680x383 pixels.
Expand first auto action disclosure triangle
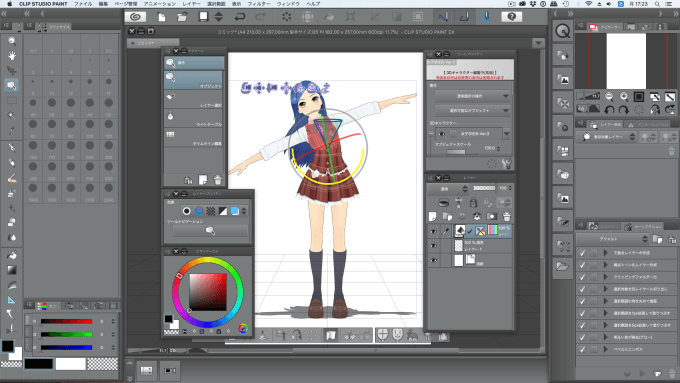(x=605, y=252)
